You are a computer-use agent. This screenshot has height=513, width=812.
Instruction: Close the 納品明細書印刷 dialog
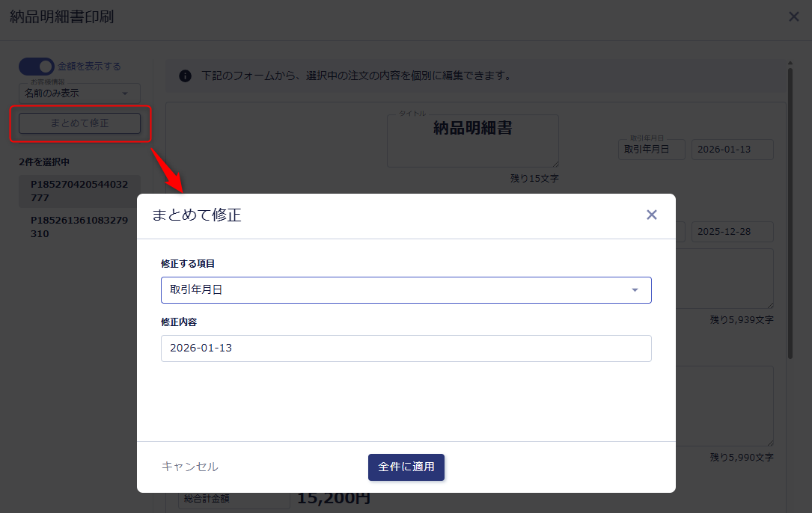tap(793, 16)
